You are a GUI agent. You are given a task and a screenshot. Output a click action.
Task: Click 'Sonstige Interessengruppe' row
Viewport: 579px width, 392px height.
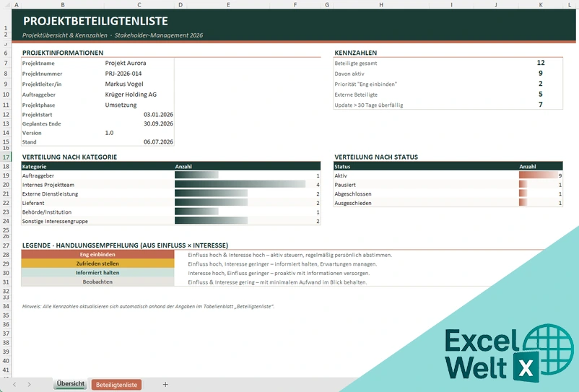pyautogui.click(x=55, y=222)
